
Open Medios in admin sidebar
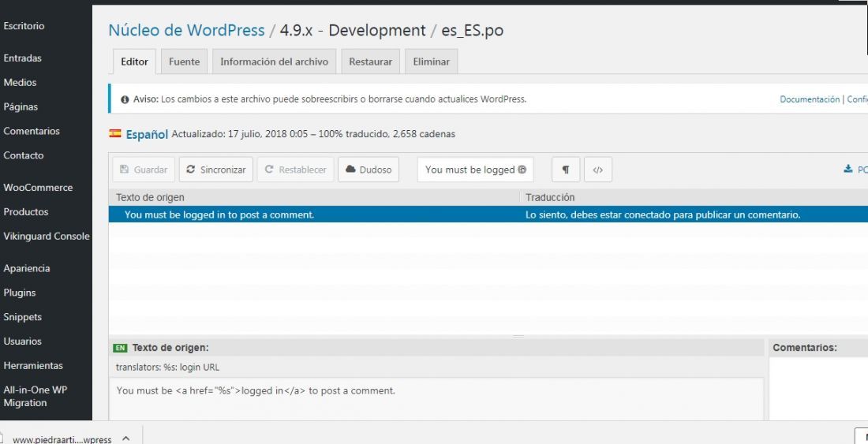(x=20, y=82)
